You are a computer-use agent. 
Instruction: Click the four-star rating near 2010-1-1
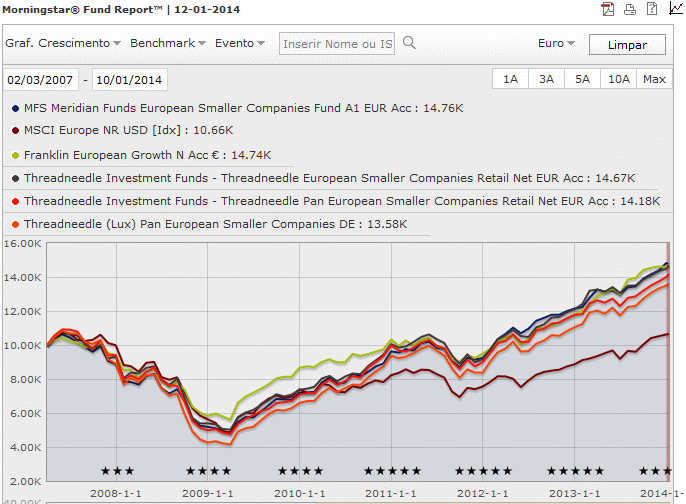click(301, 471)
